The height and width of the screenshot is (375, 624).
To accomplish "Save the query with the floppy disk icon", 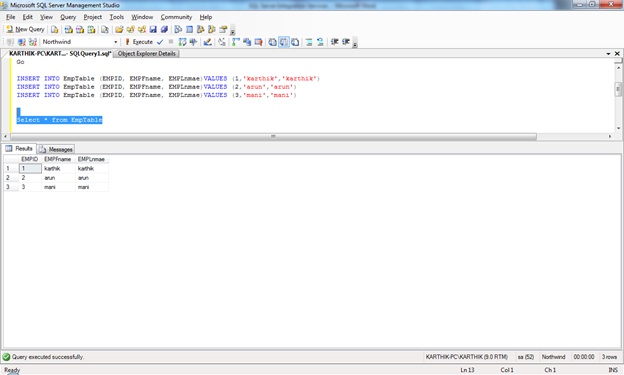I will [153, 29].
